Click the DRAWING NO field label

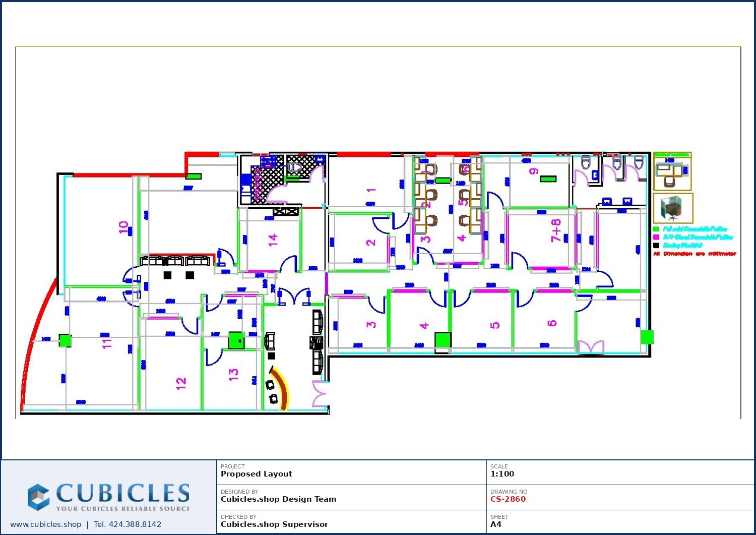(x=509, y=492)
